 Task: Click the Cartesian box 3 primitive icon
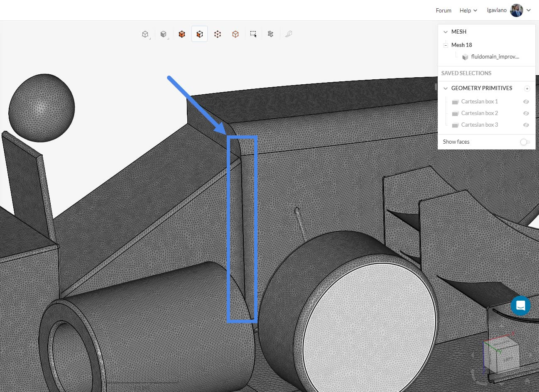(455, 125)
